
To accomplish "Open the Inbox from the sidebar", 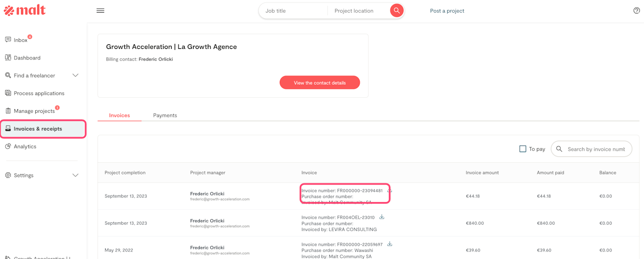I will (x=20, y=40).
